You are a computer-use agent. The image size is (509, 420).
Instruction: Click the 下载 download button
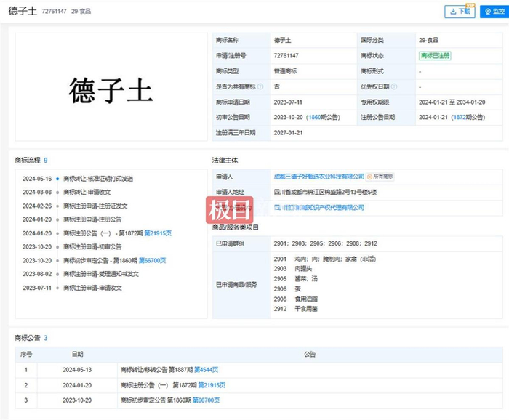(460, 12)
